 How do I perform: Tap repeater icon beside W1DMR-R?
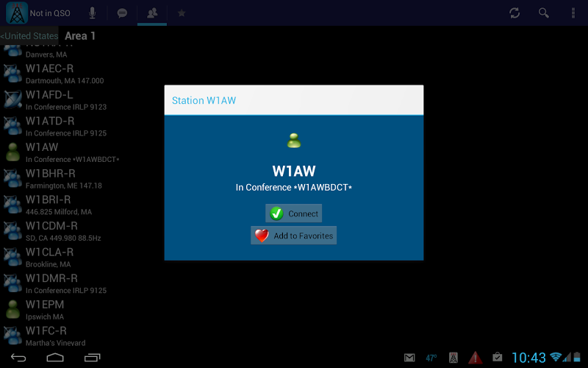(x=12, y=283)
